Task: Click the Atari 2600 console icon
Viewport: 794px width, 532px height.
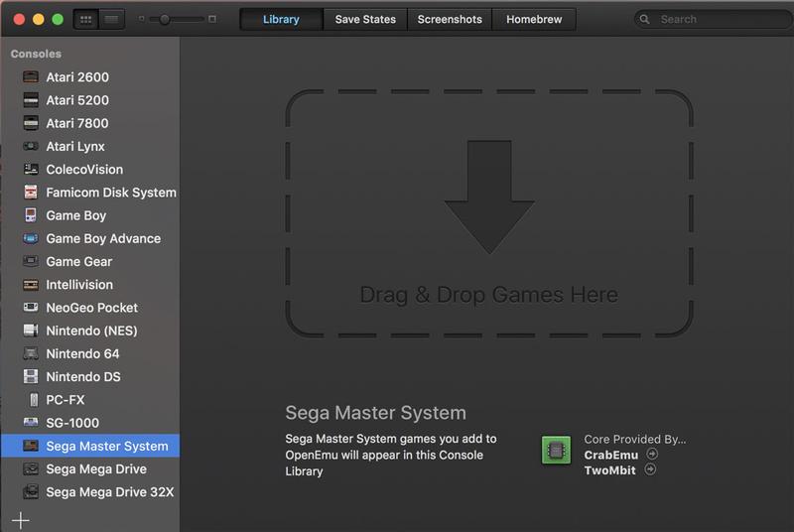Action: point(31,77)
